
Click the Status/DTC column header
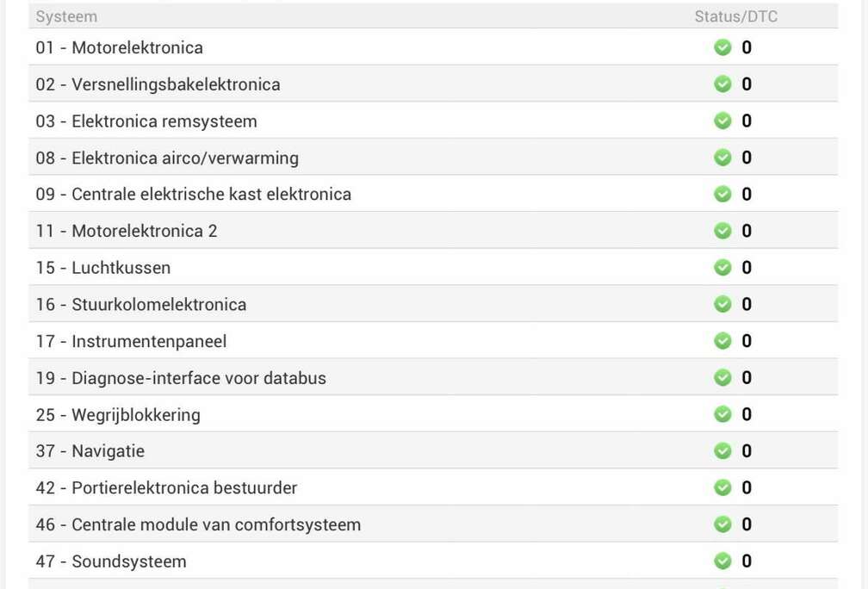point(735,16)
